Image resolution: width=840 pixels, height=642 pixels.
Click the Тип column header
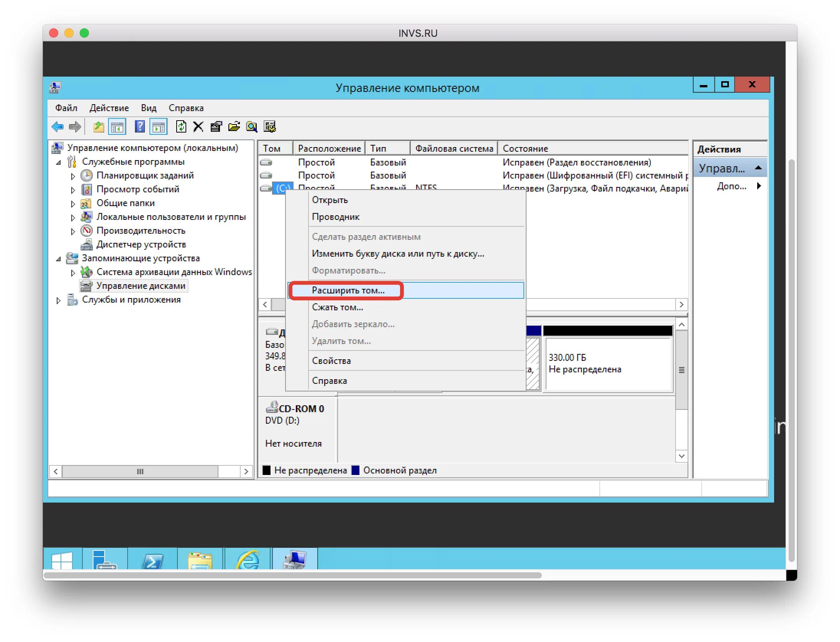[388, 149]
